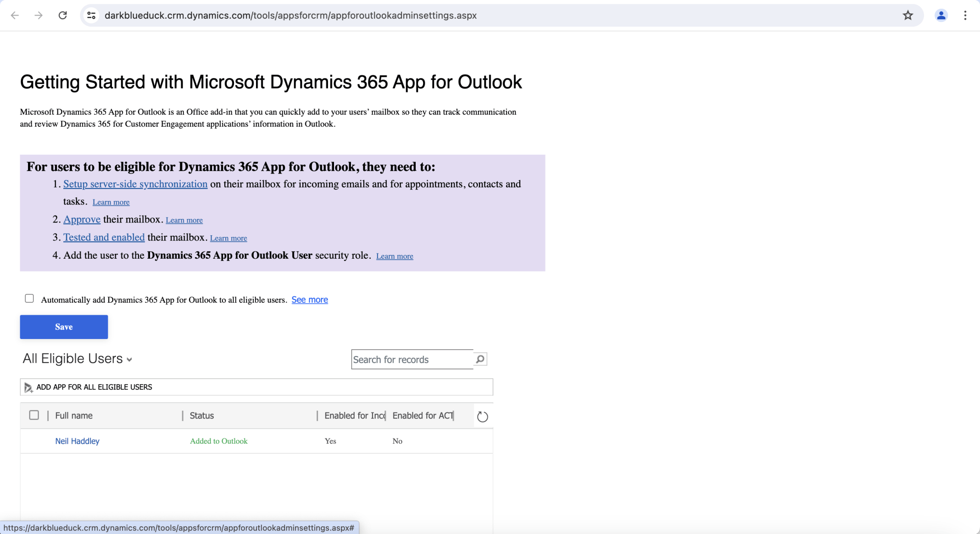Click the add-app icon before ADD APP text
Screen dimensions: 980x534
point(28,387)
